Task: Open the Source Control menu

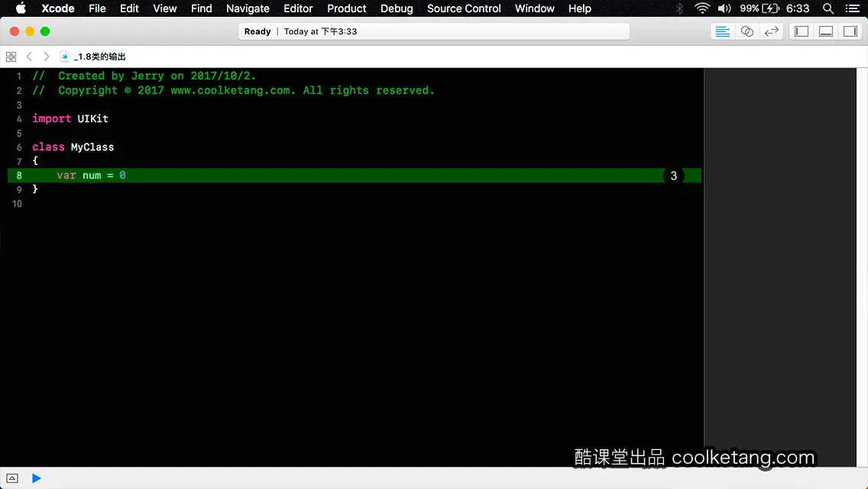Action: [x=464, y=8]
